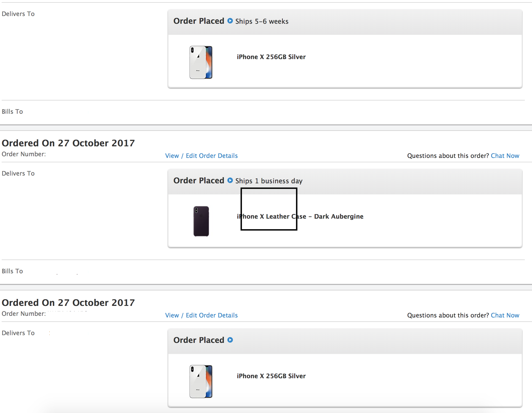The width and height of the screenshot is (532, 413).
Task: Click blue arrow icon beside Ships 1 business day
Action: [230, 180]
